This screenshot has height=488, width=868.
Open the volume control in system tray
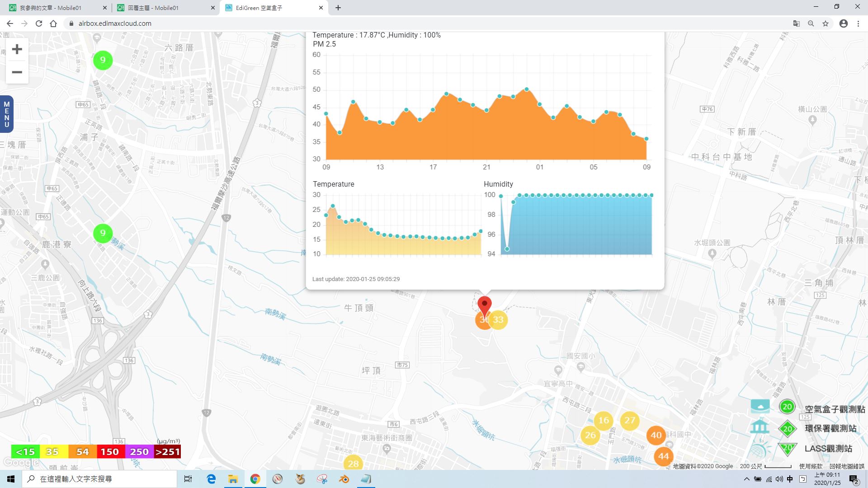[779, 479]
